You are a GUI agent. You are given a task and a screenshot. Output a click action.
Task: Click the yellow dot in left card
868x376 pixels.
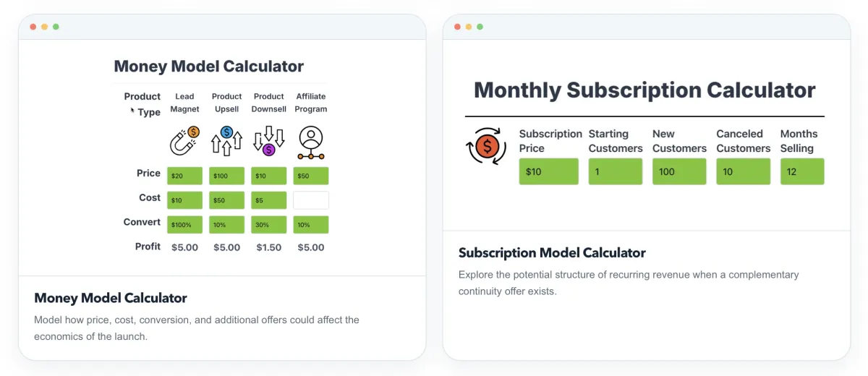[44, 27]
